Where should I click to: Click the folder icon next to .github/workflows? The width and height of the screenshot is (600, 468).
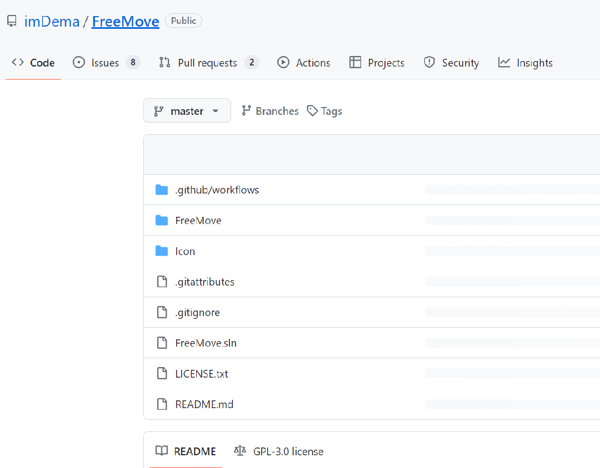pos(162,190)
